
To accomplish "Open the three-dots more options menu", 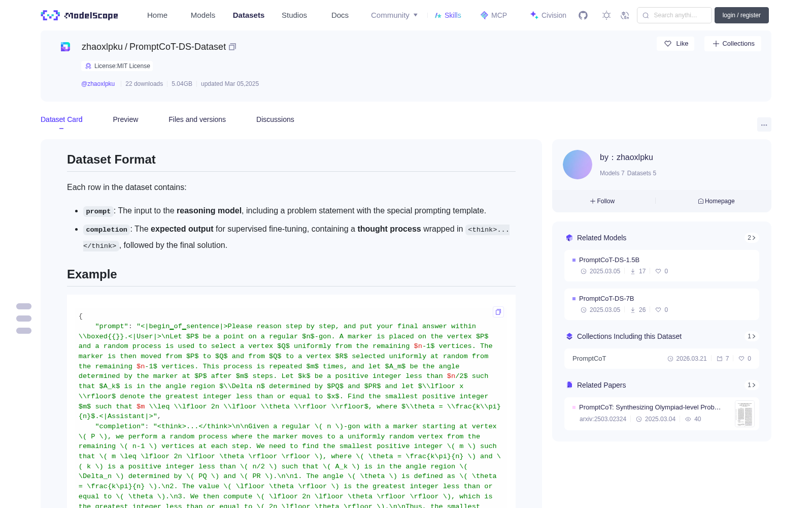I will 764,124.
